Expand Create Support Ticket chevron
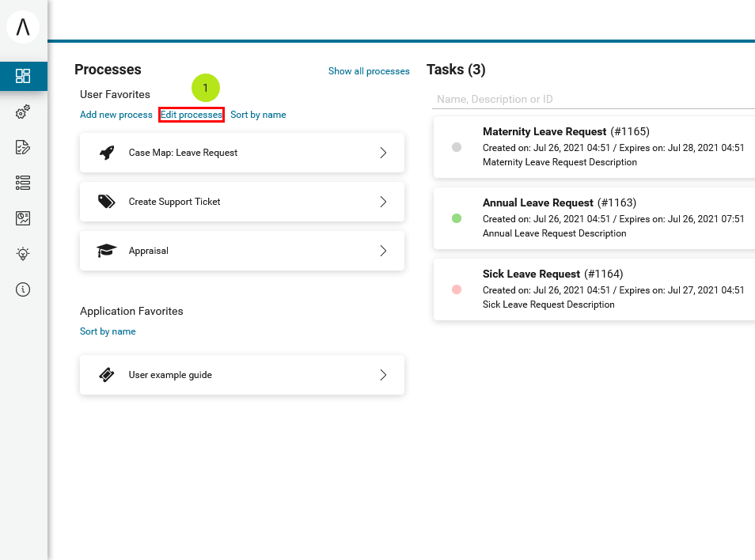The height and width of the screenshot is (560, 755). [383, 202]
